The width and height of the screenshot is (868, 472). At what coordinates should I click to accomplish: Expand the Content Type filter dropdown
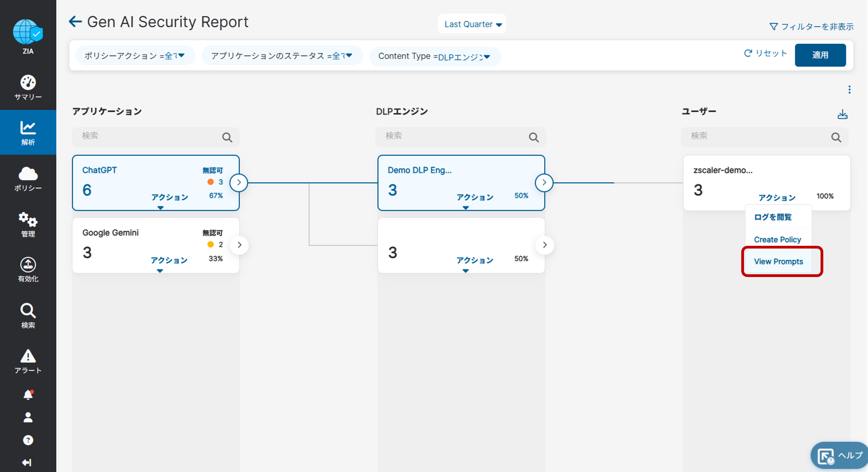coord(434,57)
